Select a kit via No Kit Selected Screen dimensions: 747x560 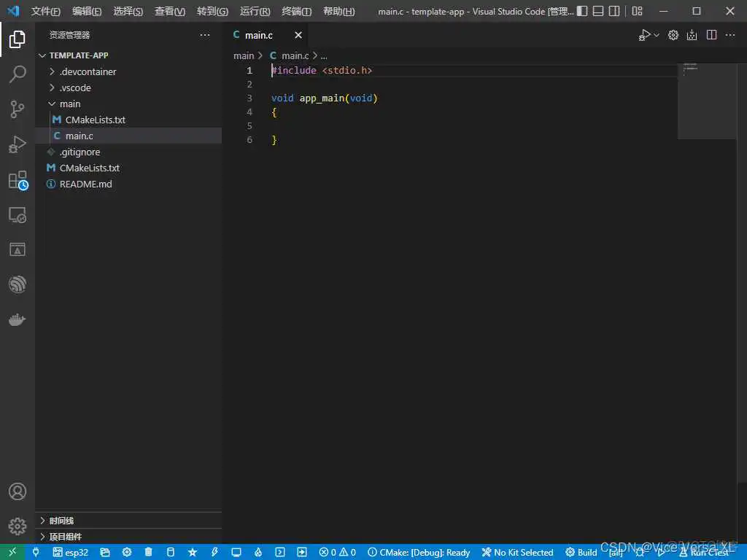518,552
